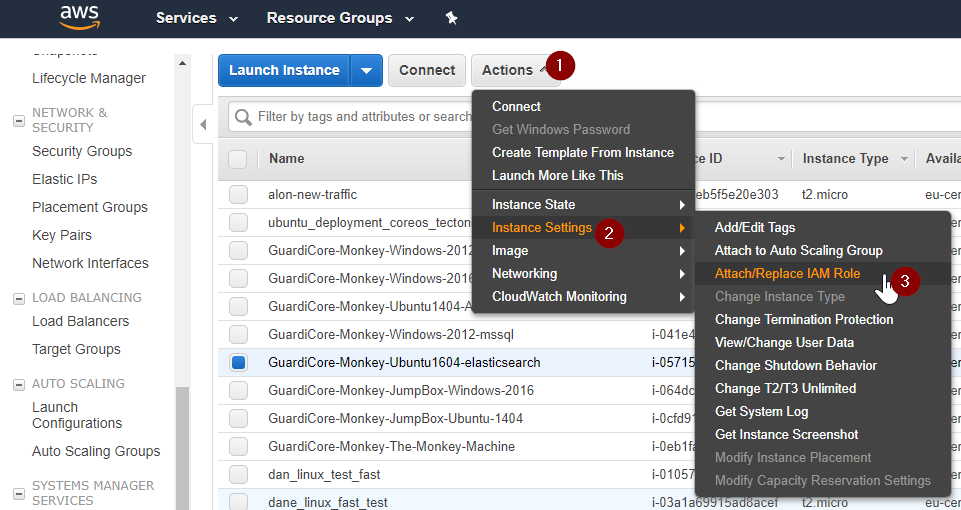Collapse the Auto Scaling section icon
Image resolution: width=961 pixels, height=510 pixels.
tap(18, 384)
